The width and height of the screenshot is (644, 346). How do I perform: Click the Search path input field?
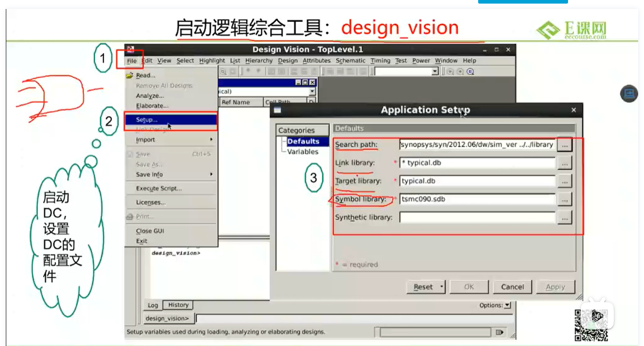(477, 145)
